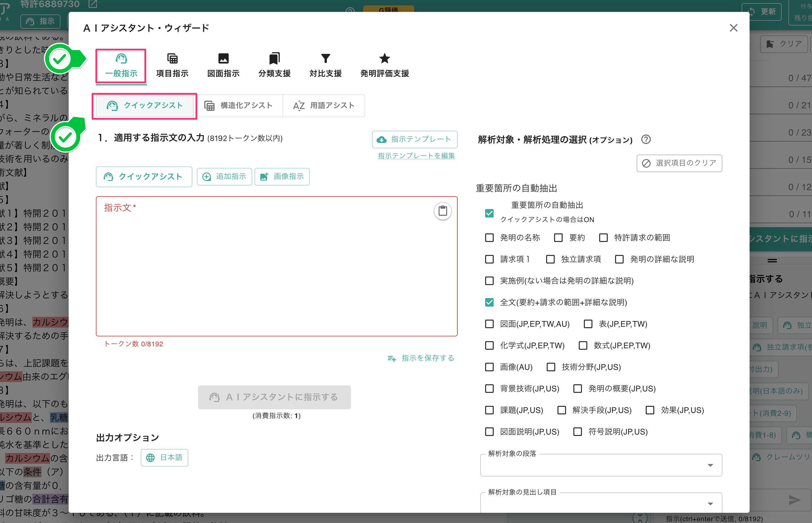This screenshot has width=812, height=523.
Task: Switch to the 項目指示 tab
Action: pyautogui.click(x=172, y=66)
